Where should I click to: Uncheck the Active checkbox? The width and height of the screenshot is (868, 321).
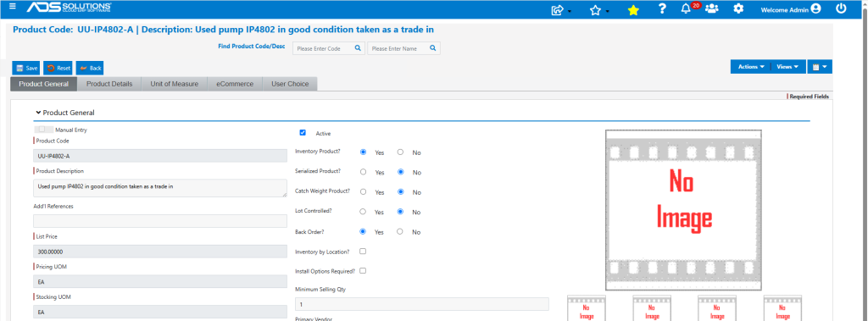point(303,133)
